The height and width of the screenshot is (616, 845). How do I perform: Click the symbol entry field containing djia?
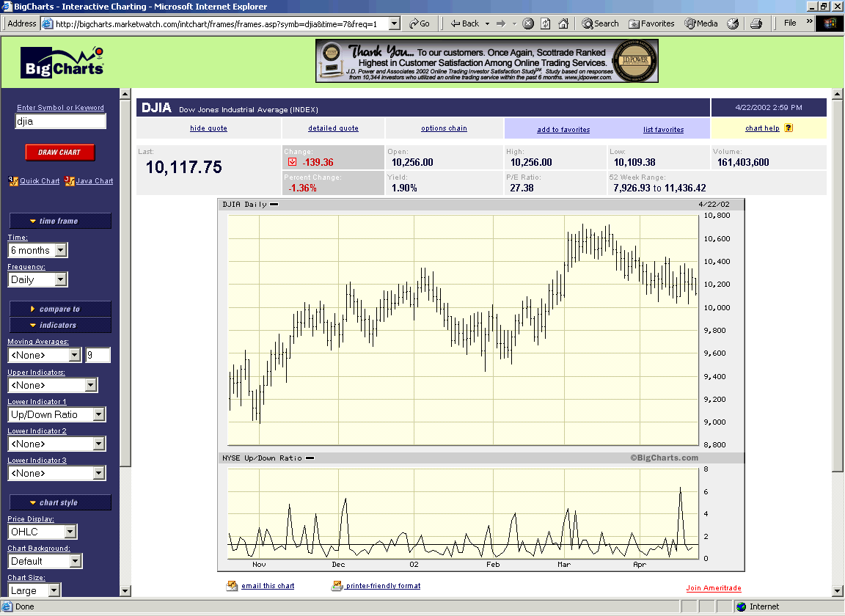coord(61,122)
